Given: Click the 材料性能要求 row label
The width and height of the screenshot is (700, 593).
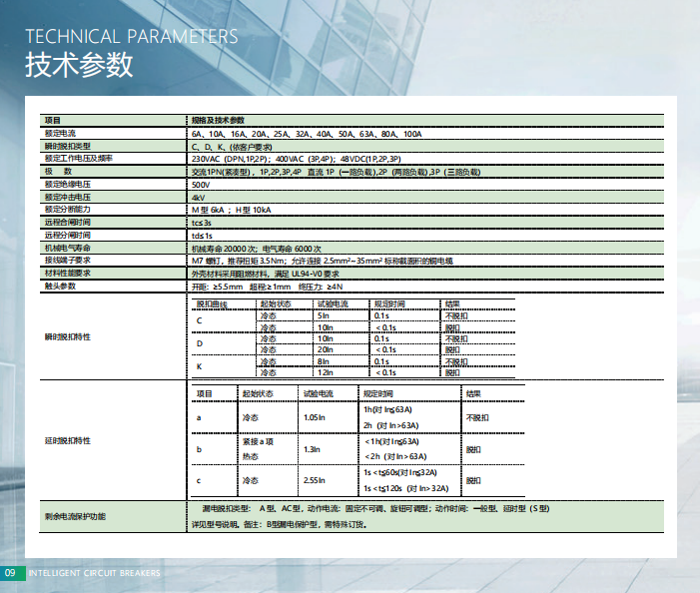Looking at the screenshot, I should [67, 273].
